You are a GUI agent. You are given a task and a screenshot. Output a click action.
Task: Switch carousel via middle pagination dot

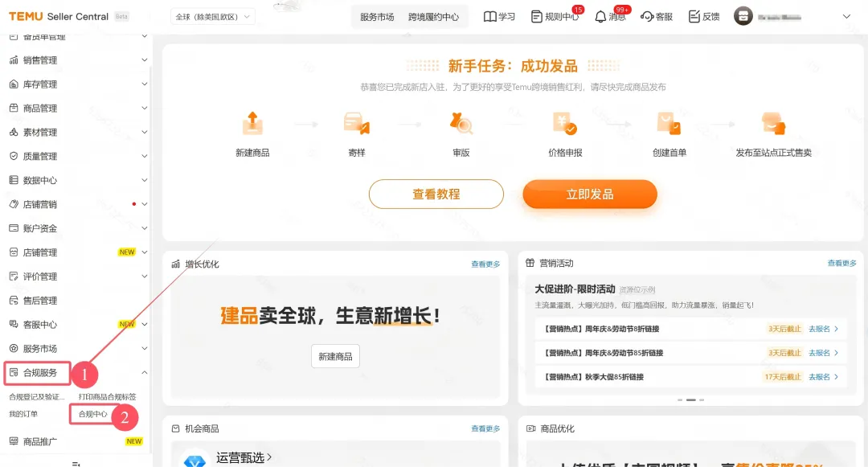coord(691,399)
